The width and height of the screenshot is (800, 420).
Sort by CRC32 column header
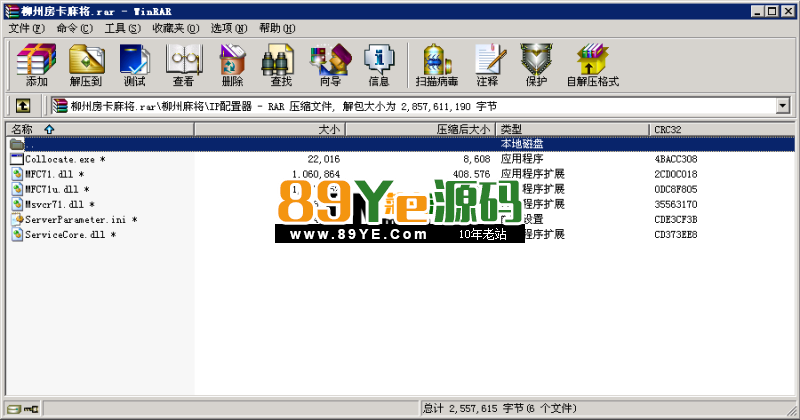pyautogui.click(x=721, y=129)
